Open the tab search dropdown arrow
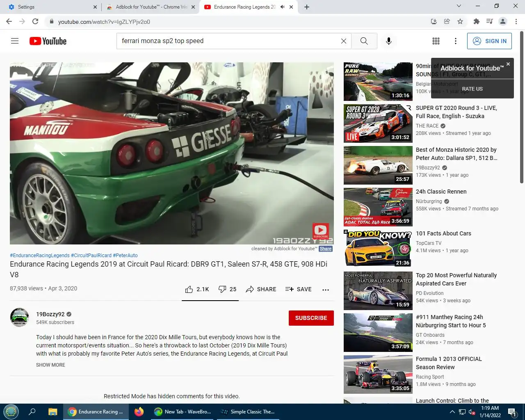Screen dimensions: 525x420 pos(459,6)
